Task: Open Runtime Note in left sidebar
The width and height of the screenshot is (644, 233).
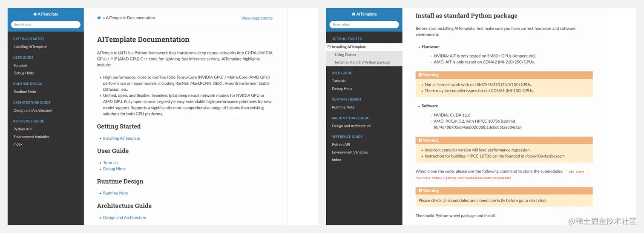Action: point(25,92)
